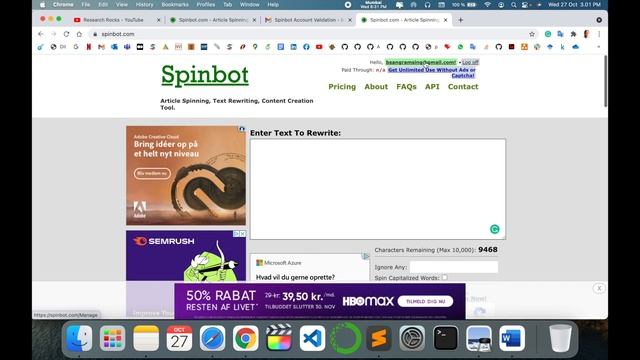Open the Bookmarks menu
Screen dimensions: 640x360
[175, 4]
